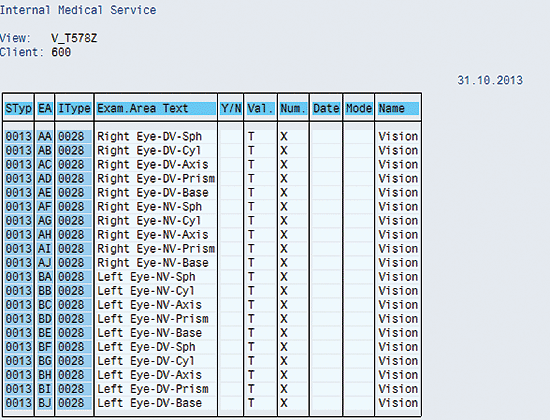
Task: Click the view name V_T578Z
Action: pos(74,38)
